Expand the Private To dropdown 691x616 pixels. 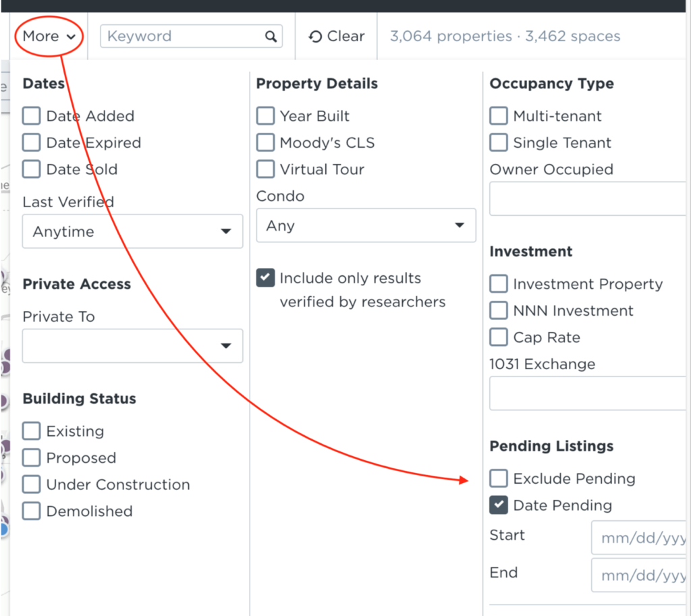pos(133,346)
